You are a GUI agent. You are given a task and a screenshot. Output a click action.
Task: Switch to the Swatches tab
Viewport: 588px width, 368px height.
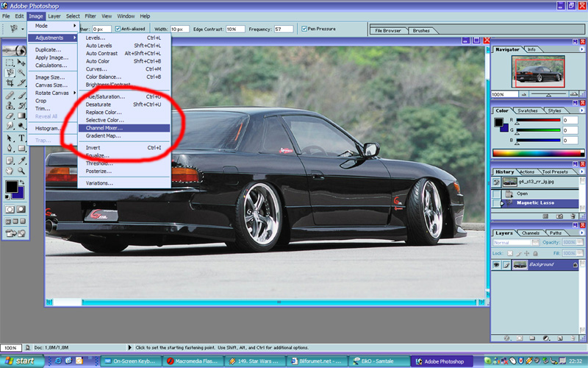(528, 110)
